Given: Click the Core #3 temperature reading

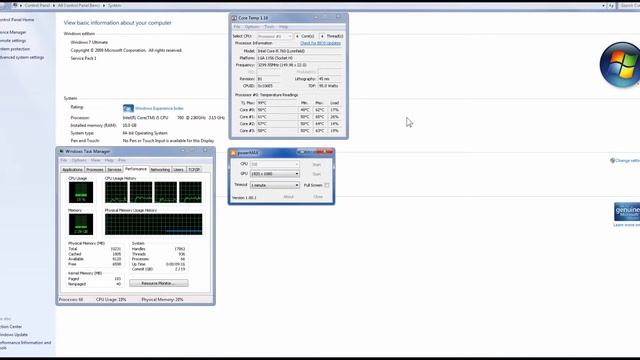Looking at the screenshot, I should click(277, 131).
